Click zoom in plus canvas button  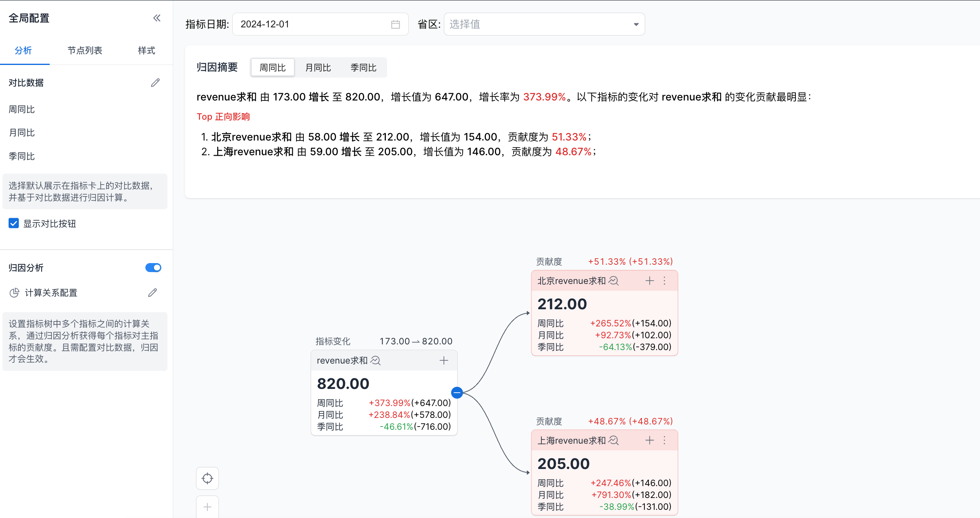click(x=207, y=507)
